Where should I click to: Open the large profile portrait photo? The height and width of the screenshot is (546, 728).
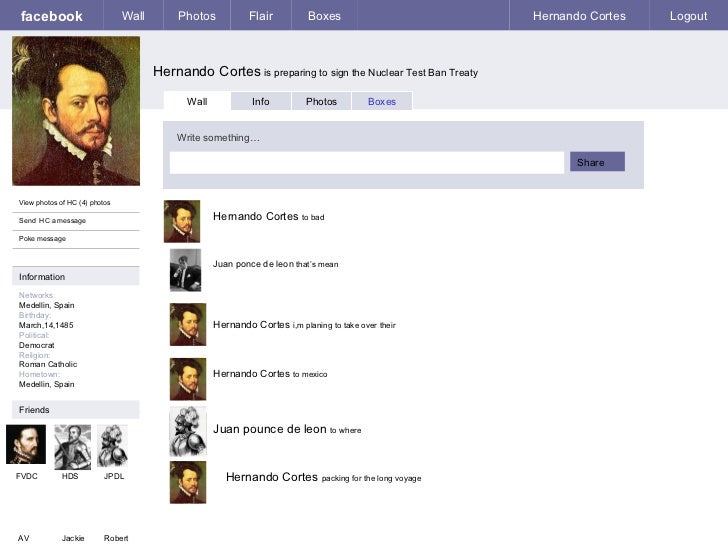point(76,111)
